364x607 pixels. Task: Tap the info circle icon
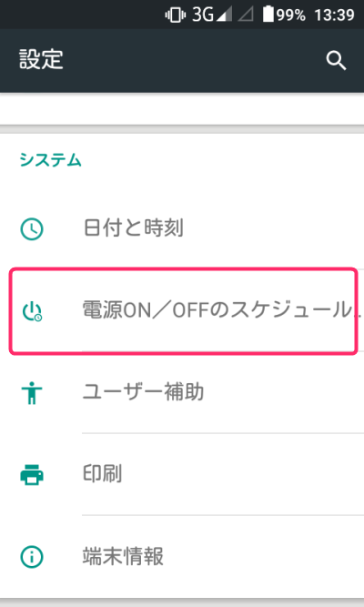click(32, 557)
